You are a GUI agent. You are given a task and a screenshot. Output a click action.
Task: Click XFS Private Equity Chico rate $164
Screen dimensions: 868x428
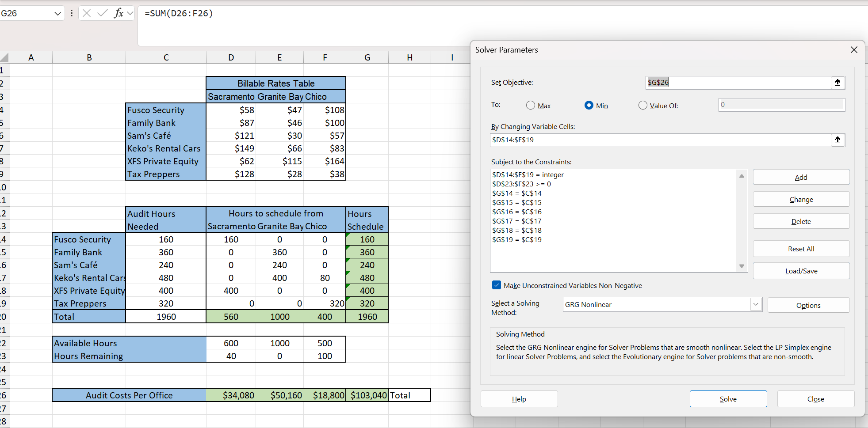click(325, 161)
